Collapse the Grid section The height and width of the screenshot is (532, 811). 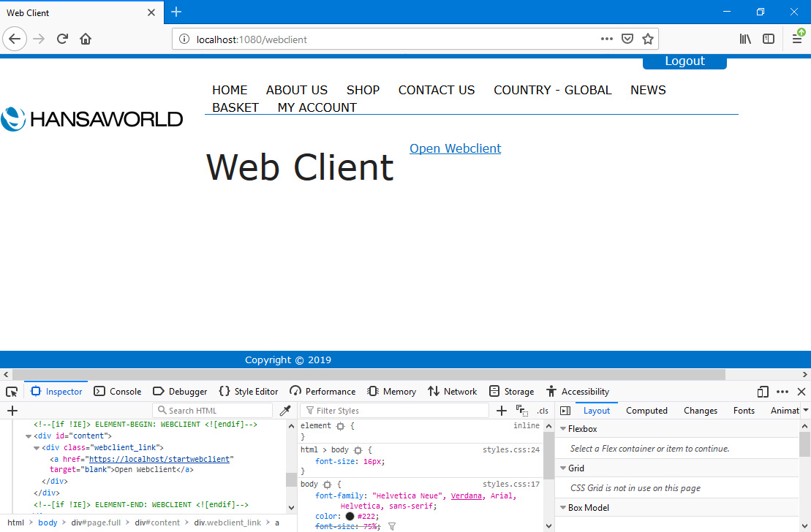click(563, 468)
